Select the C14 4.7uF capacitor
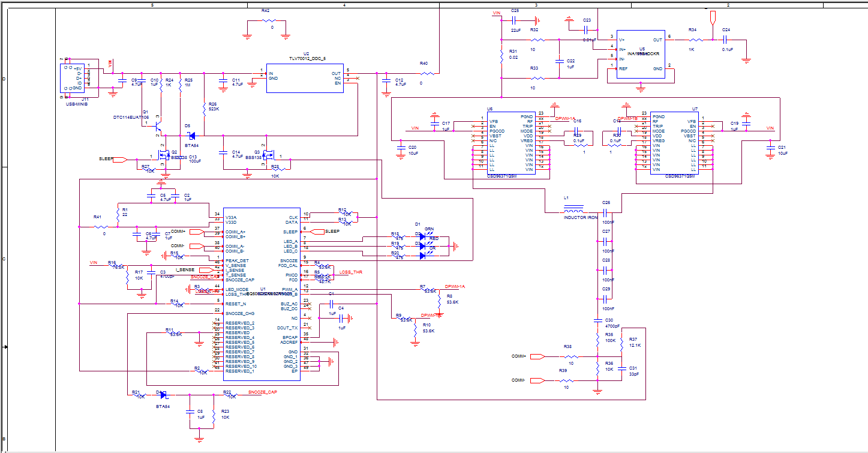 coord(223,153)
